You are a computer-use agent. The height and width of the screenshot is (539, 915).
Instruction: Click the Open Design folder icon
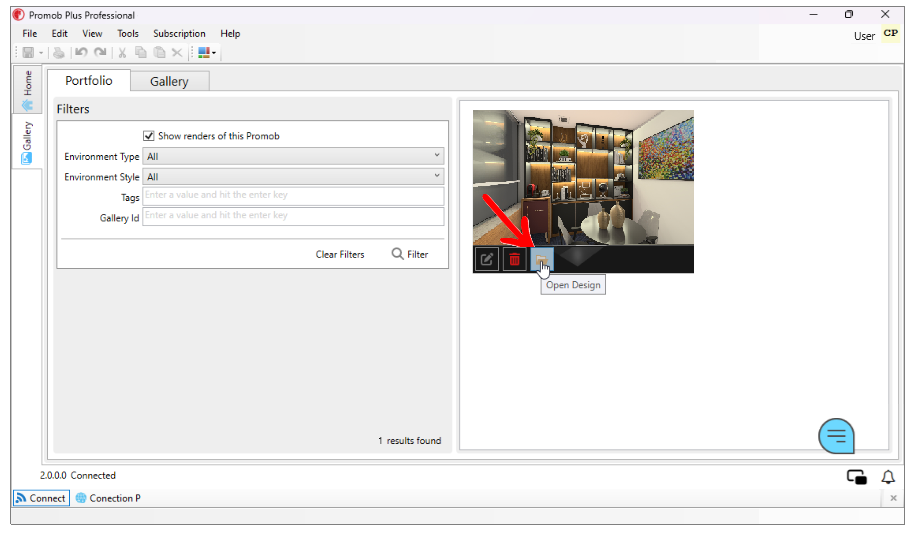(542, 259)
